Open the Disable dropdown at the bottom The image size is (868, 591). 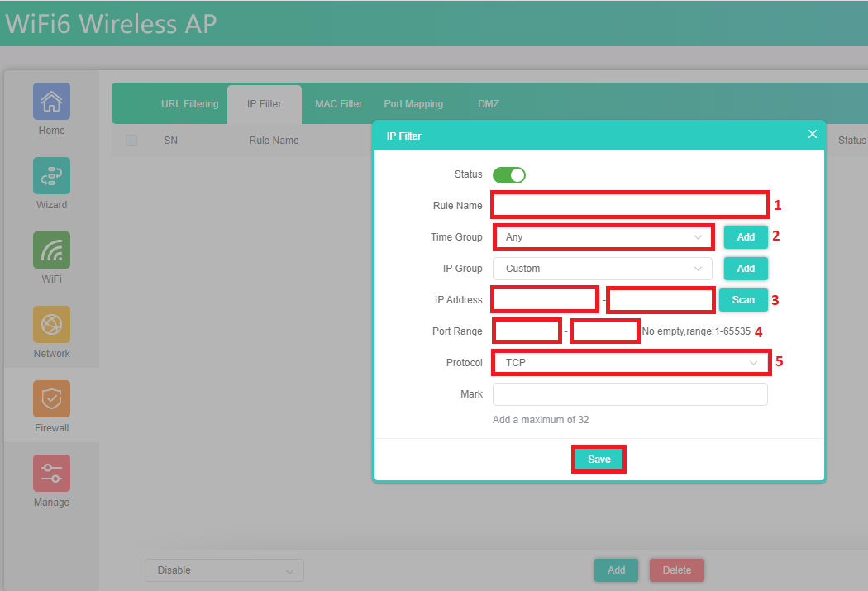coord(224,570)
